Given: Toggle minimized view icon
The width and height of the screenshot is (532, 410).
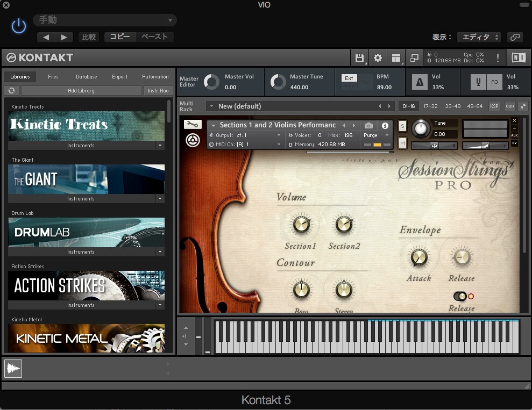Looking at the screenshot, I should click(x=414, y=58).
